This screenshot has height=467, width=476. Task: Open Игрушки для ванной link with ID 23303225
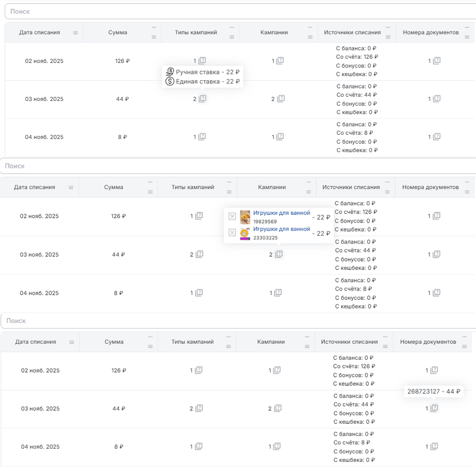282,229
